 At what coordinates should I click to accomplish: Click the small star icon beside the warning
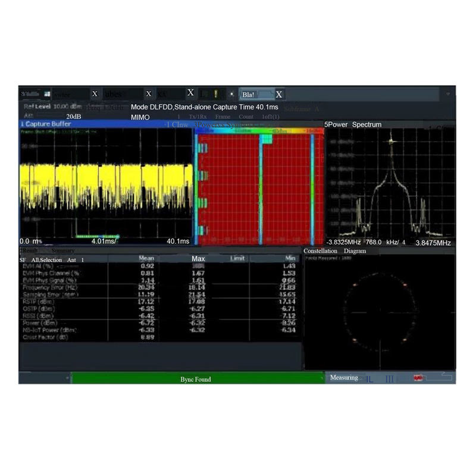tap(231, 94)
